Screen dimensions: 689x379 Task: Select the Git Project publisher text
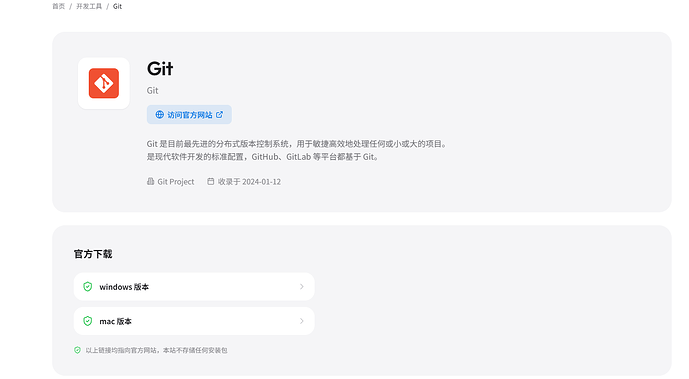pyautogui.click(x=176, y=181)
